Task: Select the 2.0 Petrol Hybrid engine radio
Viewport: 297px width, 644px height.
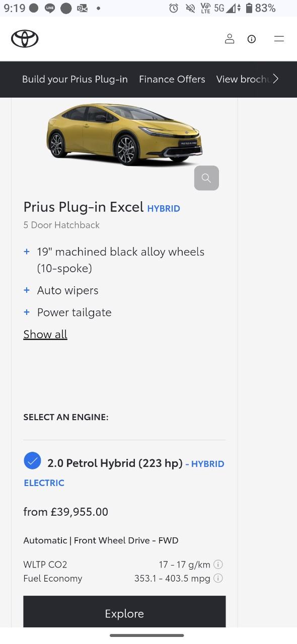Action: (x=32, y=461)
